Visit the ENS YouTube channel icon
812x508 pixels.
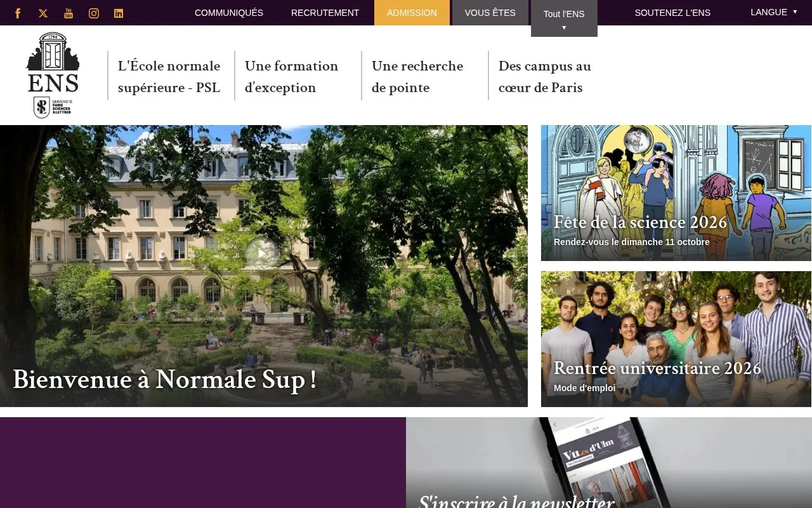(69, 13)
